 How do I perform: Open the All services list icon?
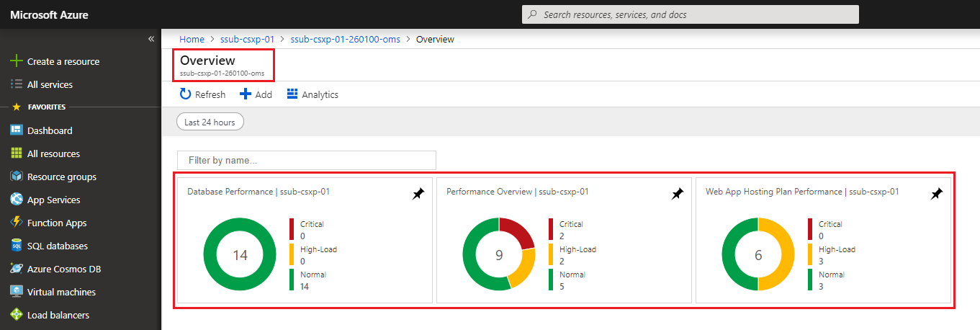[17, 84]
